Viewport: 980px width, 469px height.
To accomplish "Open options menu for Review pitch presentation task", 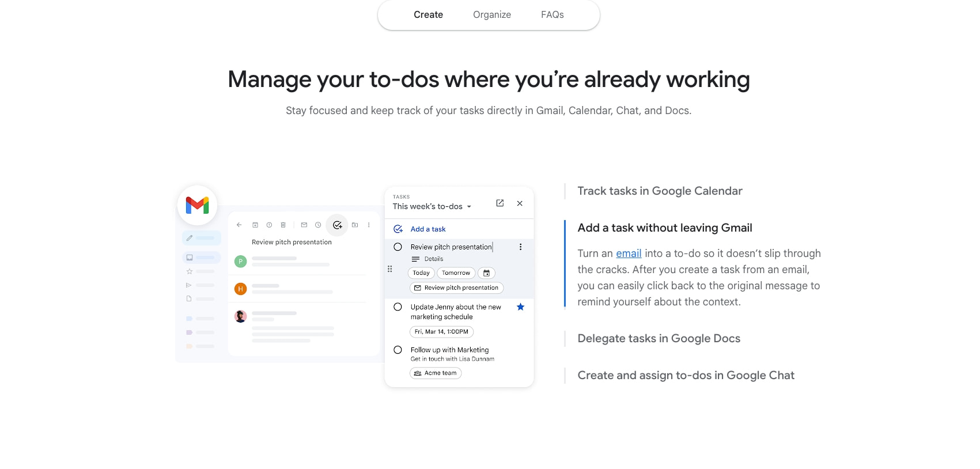I will 520,247.
